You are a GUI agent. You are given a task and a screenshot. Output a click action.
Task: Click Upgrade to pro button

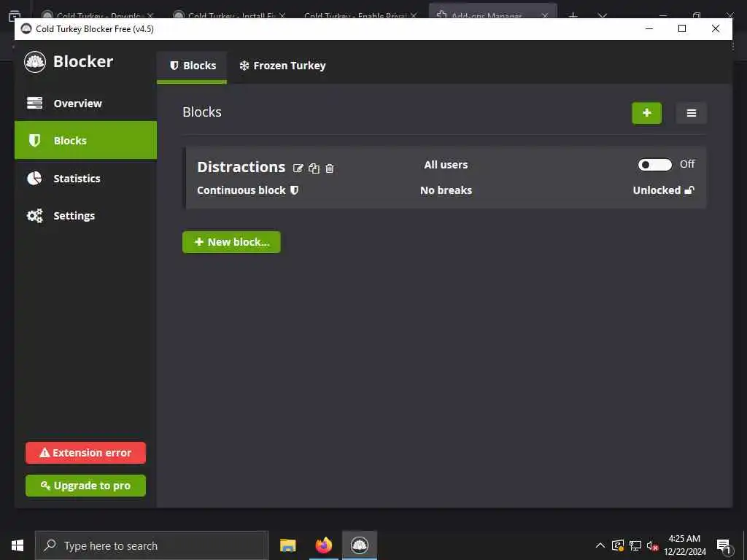coord(86,486)
